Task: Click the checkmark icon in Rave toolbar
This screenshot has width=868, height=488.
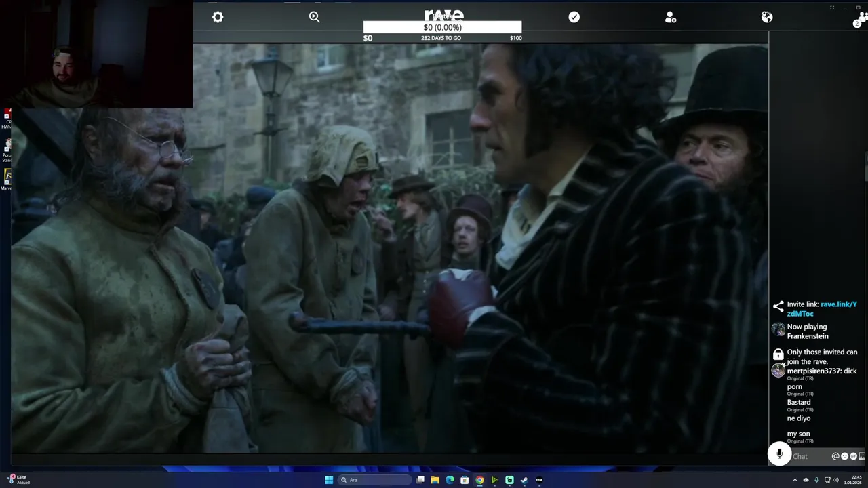Action: pos(574,17)
